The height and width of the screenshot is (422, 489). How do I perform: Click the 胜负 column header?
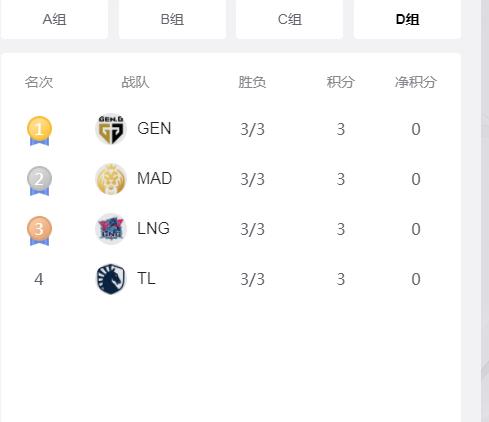click(x=252, y=82)
